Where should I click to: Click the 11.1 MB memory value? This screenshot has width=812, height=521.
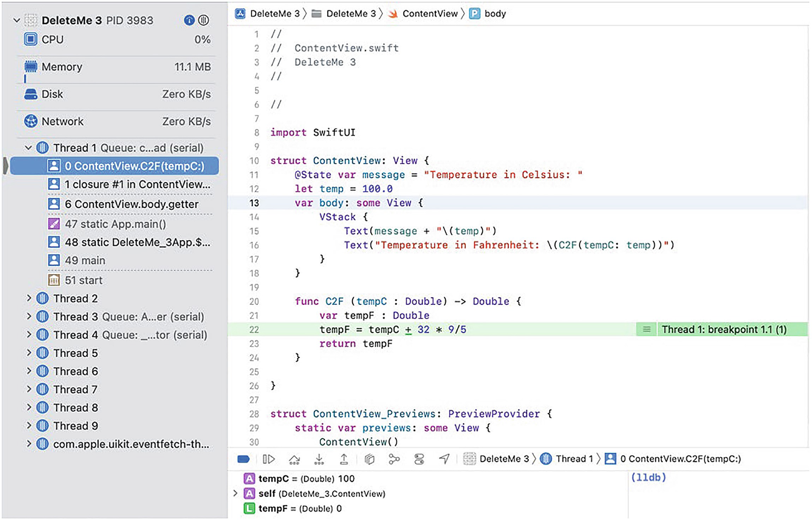[x=193, y=67]
